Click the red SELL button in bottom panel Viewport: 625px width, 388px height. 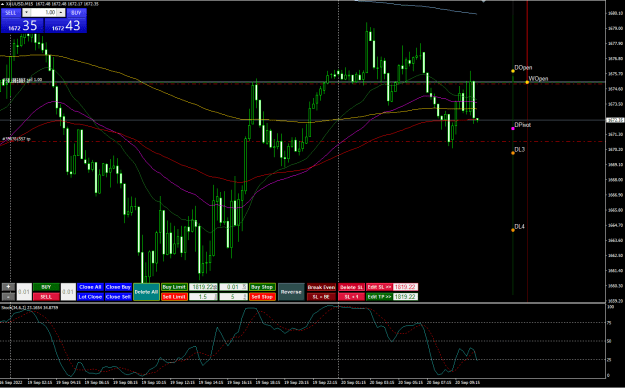tap(46, 297)
